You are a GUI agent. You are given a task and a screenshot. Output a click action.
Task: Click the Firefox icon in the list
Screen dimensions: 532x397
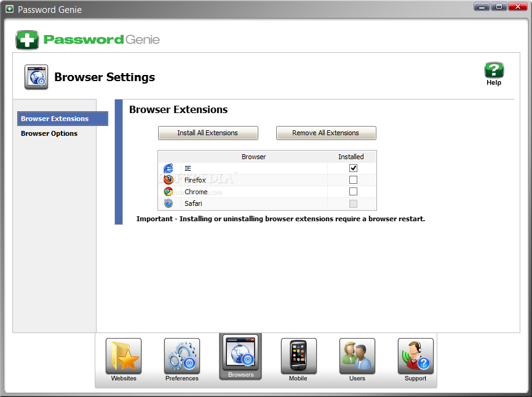[169, 179]
